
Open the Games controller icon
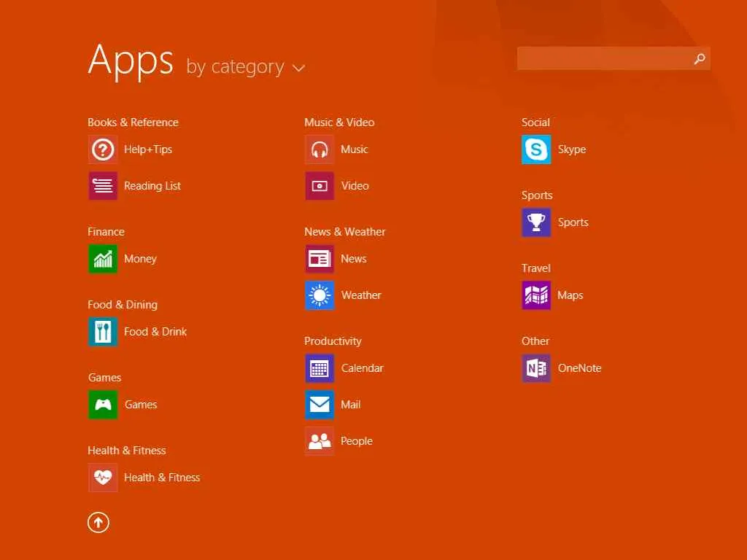tap(103, 405)
